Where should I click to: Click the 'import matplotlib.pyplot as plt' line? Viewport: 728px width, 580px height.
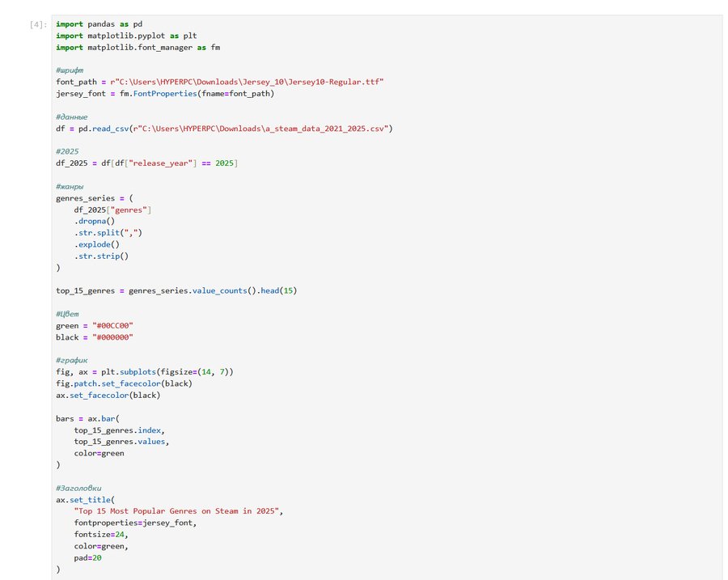[126, 36]
